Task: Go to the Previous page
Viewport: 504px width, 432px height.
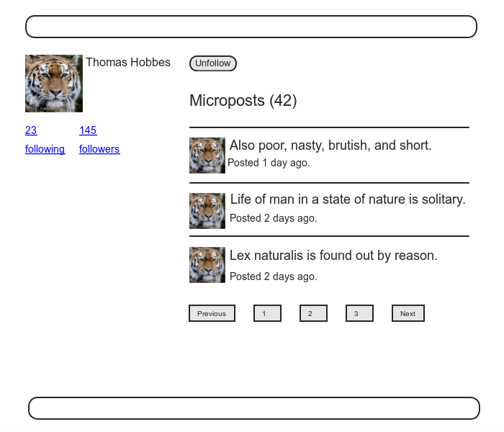Action: click(212, 313)
